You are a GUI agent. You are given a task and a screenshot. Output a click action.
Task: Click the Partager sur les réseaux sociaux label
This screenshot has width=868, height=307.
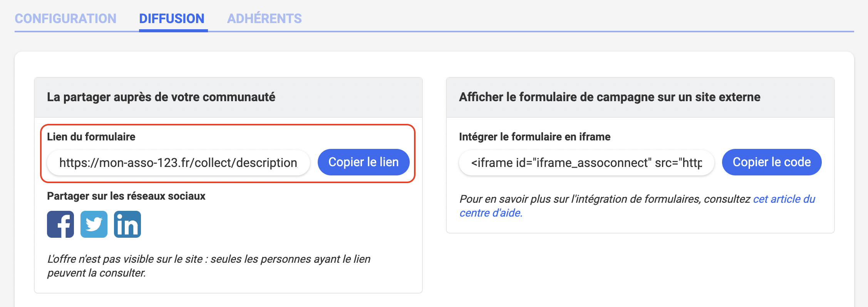[126, 196]
